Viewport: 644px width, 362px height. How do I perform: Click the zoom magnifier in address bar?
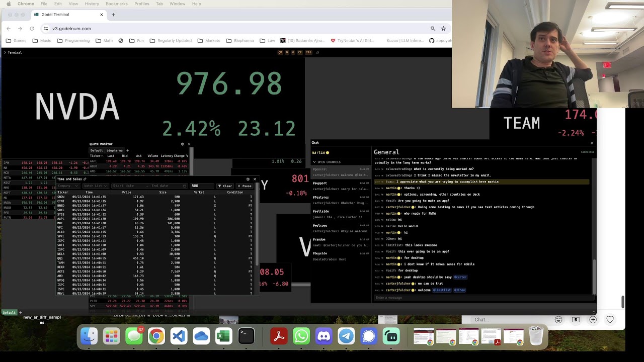point(433,29)
